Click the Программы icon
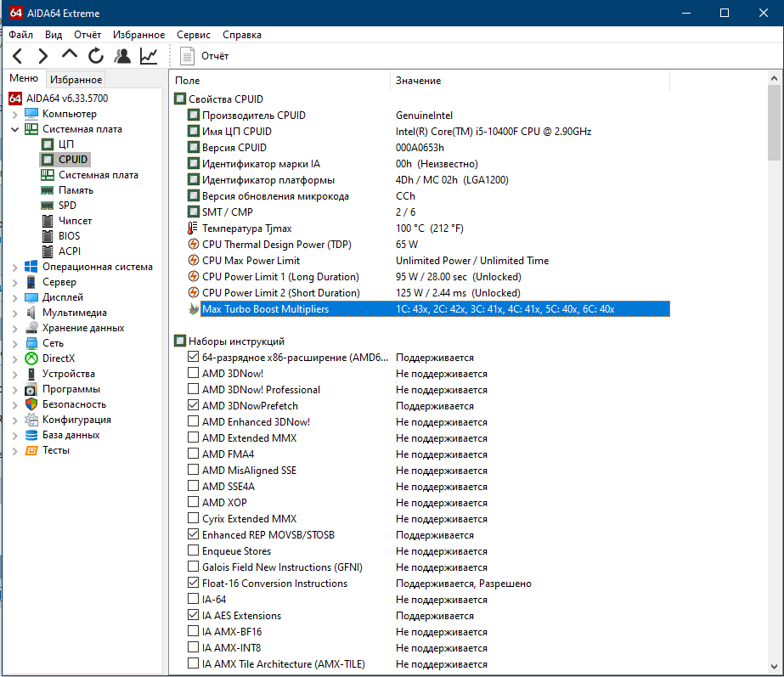Image resolution: width=784 pixels, height=677 pixels. pos(31,389)
